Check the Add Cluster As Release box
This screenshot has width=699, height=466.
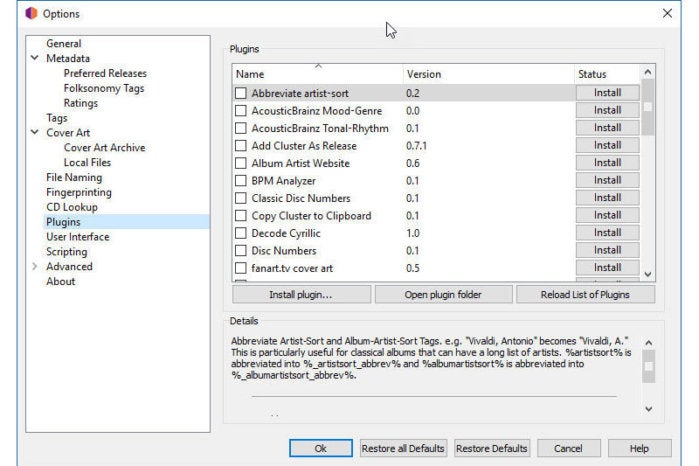[x=241, y=146]
